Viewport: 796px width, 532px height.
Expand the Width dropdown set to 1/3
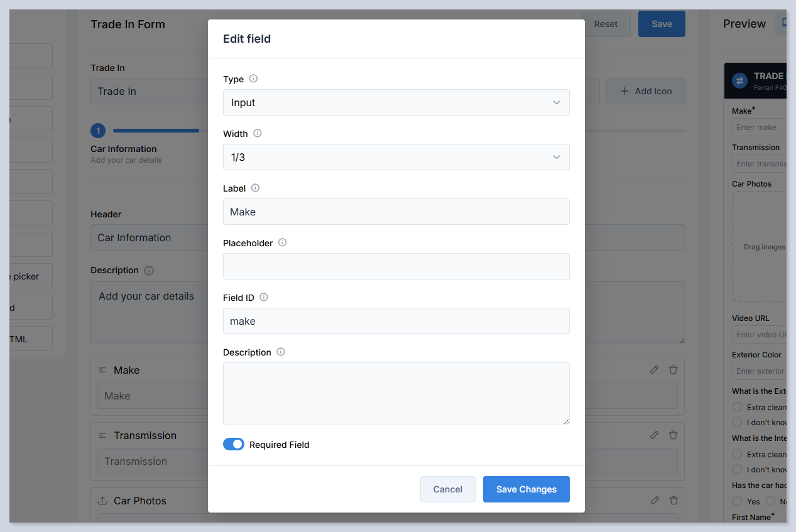click(396, 157)
